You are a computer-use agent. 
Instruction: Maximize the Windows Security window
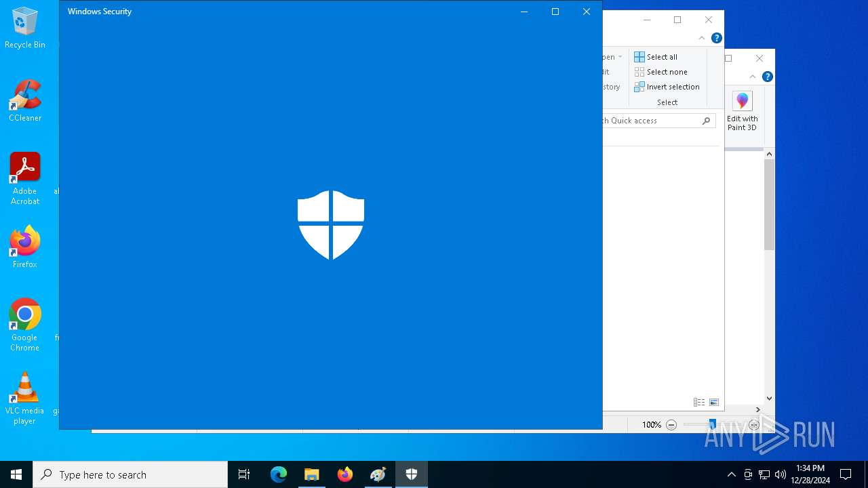click(x=555, y=12)
